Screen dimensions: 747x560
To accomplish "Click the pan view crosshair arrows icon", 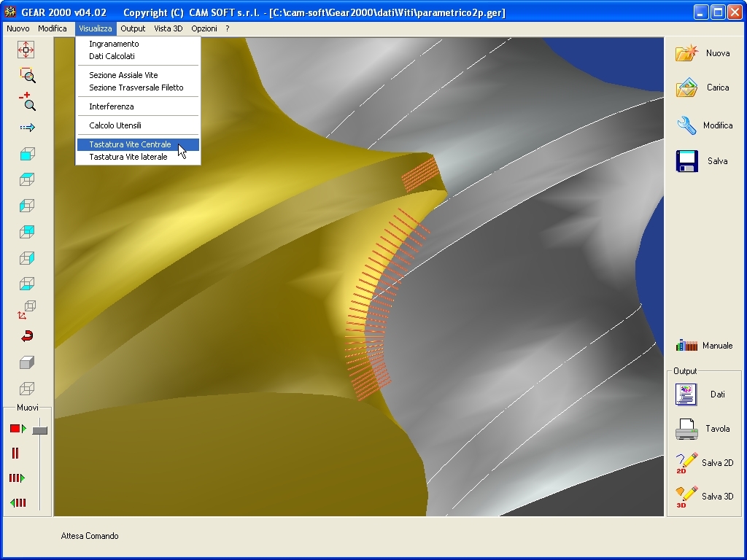I will [26, 50].
